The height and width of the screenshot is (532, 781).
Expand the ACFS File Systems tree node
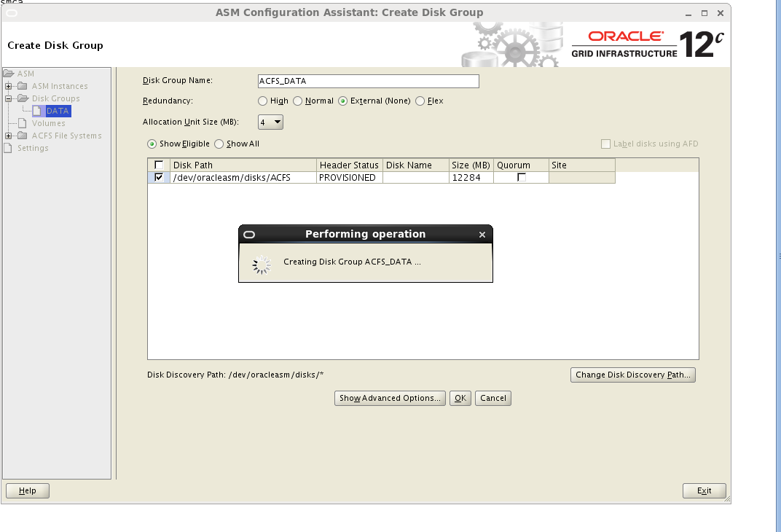9,136
